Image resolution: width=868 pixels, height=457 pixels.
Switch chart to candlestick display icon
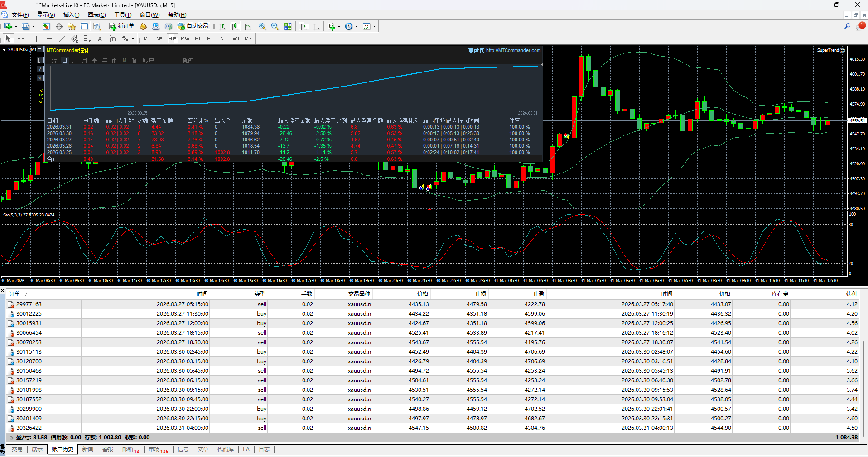[234, 26]
